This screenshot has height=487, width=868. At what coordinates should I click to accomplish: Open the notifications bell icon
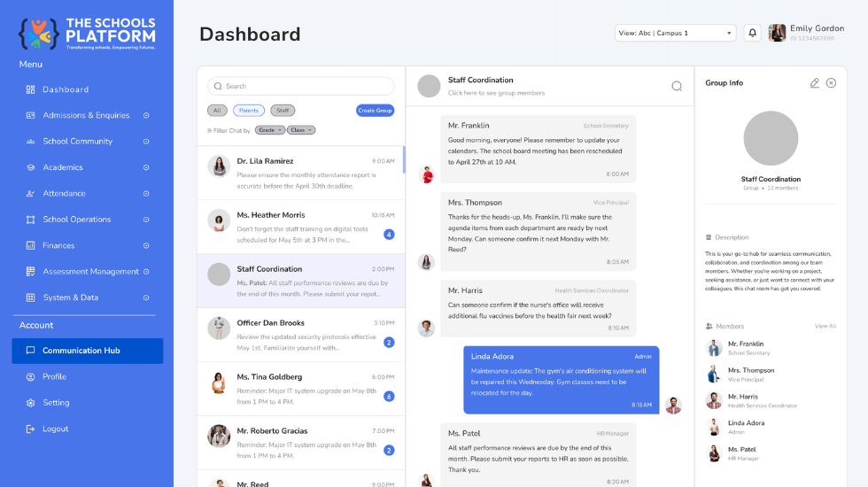(x=752, y=34)
